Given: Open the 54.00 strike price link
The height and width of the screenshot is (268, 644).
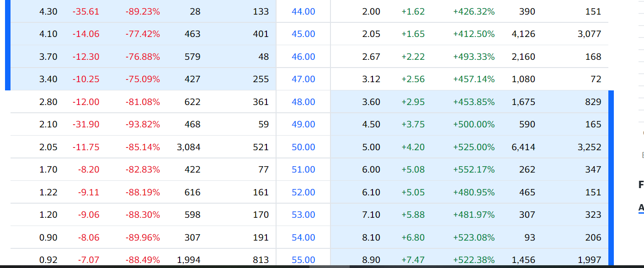Looking at the screenshot, I should (303, 237).
